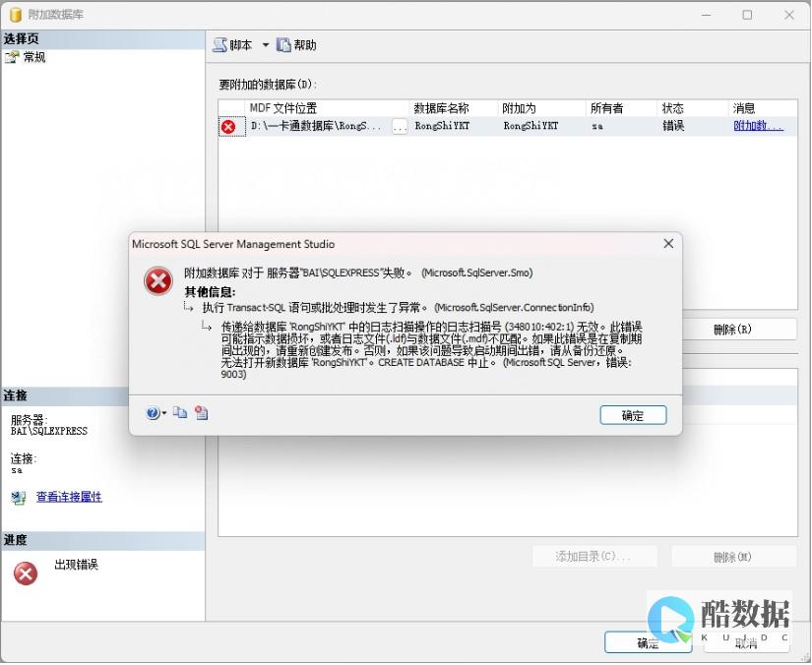Click the 添加目录(C)... button
This screenshot has height=665, width=812.
coord(594,557)
